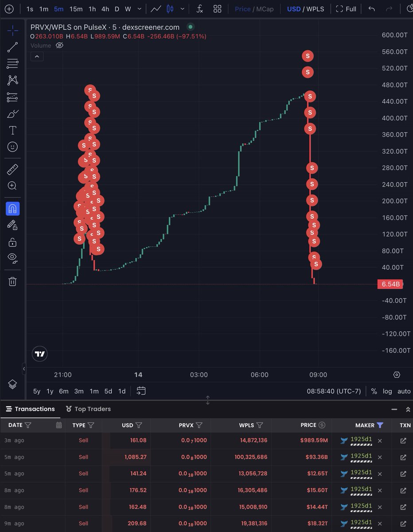Expand the transactions panel upward

[408, 409]
